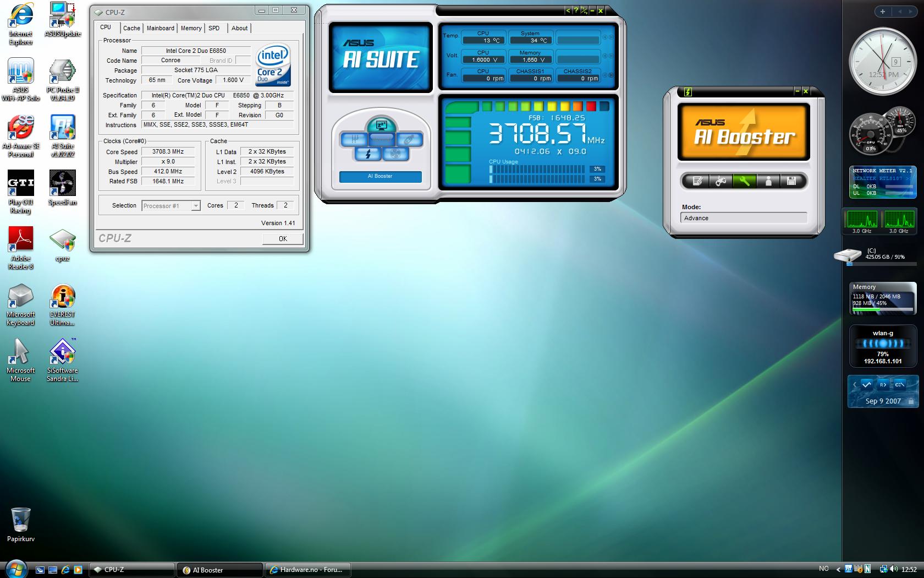Open SiSoftware Sandra desktop shortcut
The height and width of the screenshot is (578, 924).
coord(63,361)
